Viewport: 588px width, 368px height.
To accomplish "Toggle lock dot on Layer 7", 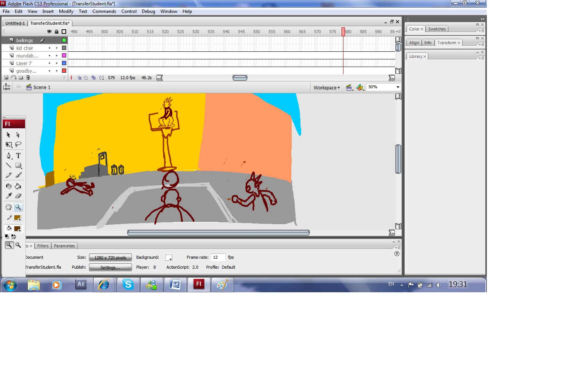I will click(x=57, y=63).
